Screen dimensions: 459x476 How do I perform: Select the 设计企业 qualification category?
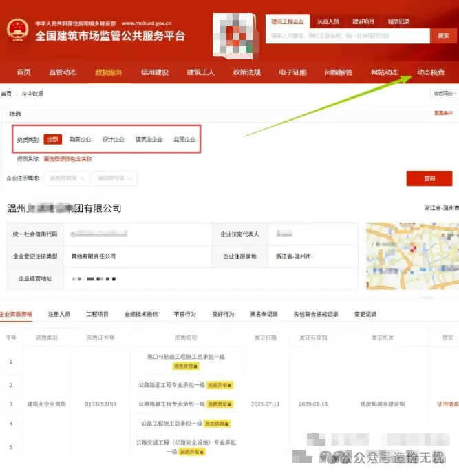[x=113, y=139]
